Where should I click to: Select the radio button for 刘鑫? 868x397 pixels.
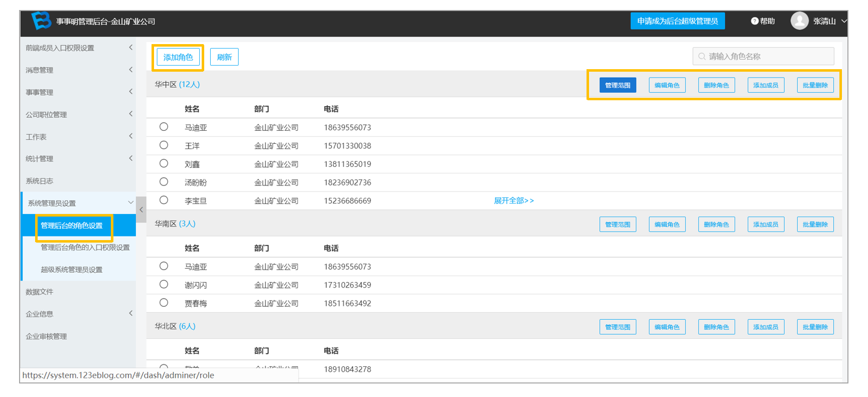coord(164,163)
